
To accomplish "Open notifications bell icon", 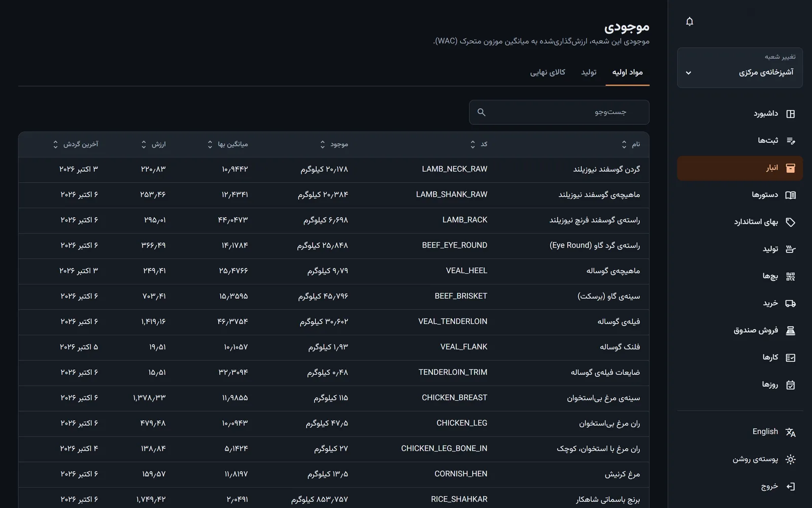I will 689,21.
